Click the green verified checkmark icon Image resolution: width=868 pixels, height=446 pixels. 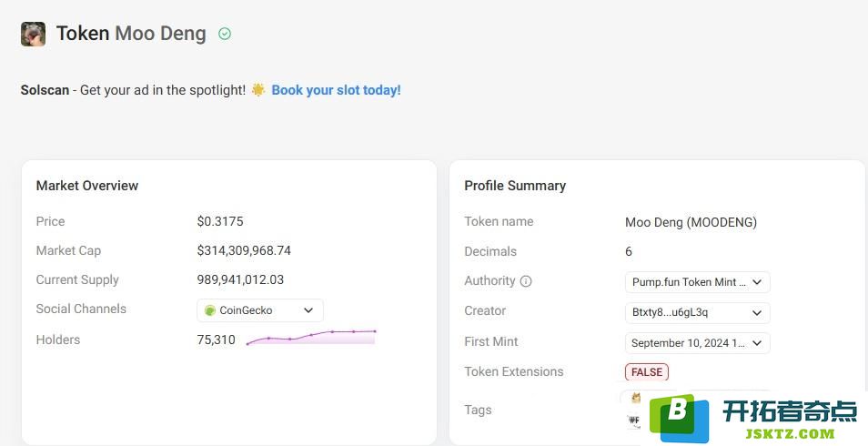[x=224, y=34]
